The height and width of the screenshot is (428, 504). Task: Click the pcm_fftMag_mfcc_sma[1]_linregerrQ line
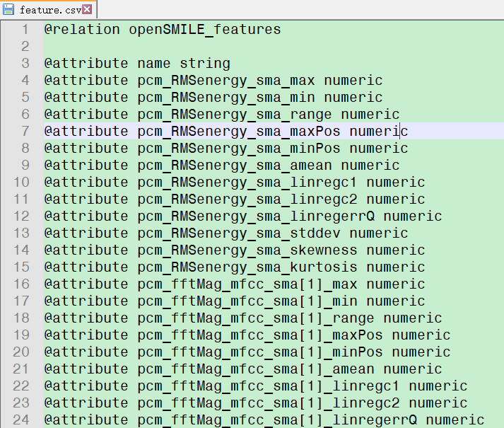(x=264, y=420)
